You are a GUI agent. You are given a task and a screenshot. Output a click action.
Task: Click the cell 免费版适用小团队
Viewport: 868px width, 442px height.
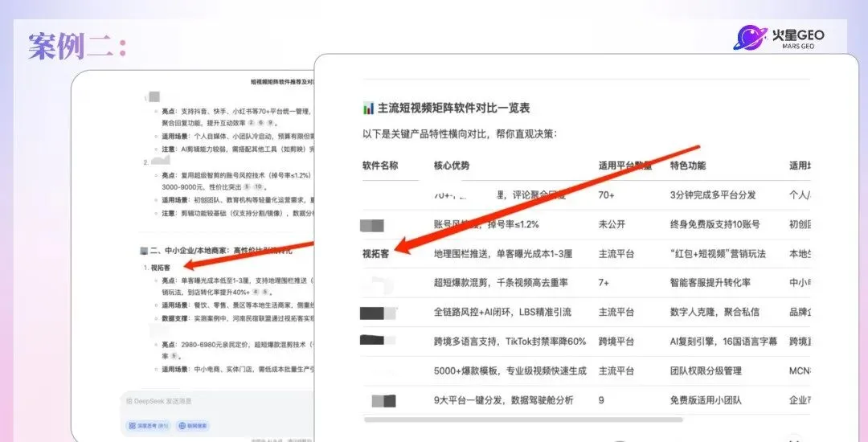pyautogui.click(x=706, y=400)
